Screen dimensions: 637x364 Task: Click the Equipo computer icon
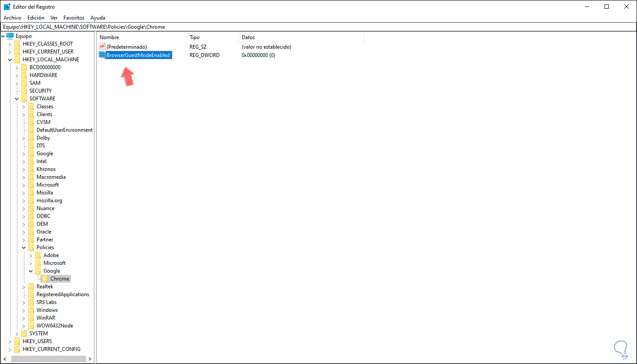(x=10, y=36)
